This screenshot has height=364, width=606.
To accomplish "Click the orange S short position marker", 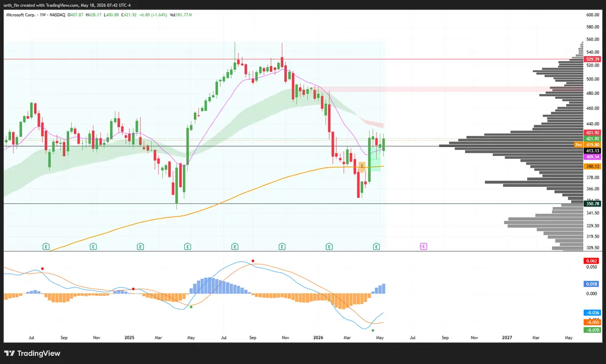I will pyautogui.click(x=362, y=166).
